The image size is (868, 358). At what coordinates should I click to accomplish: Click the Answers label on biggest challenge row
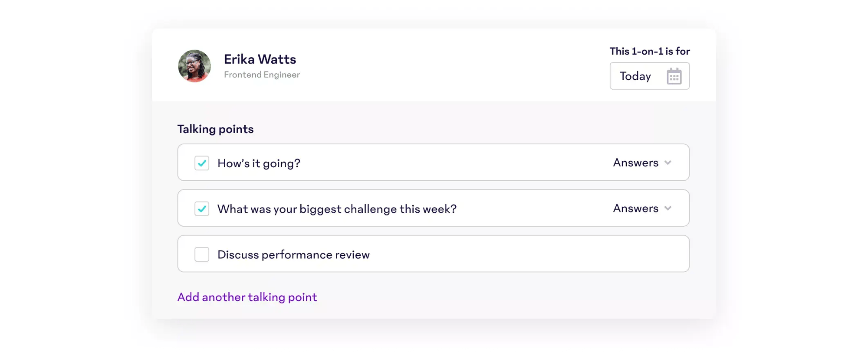[x=635, y=208]
